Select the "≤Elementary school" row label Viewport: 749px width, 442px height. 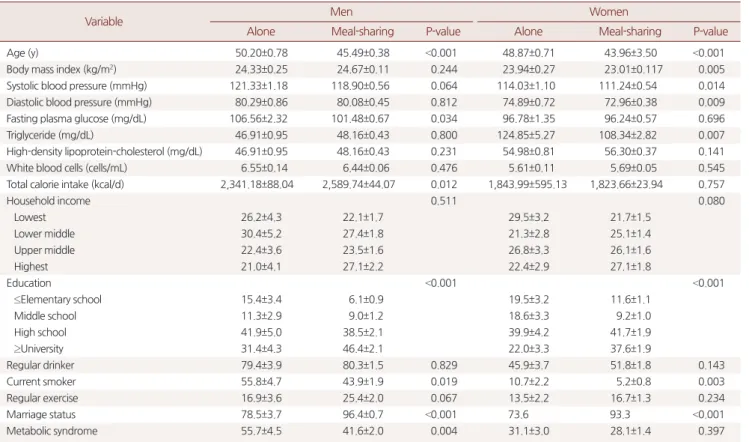point(58,300)
